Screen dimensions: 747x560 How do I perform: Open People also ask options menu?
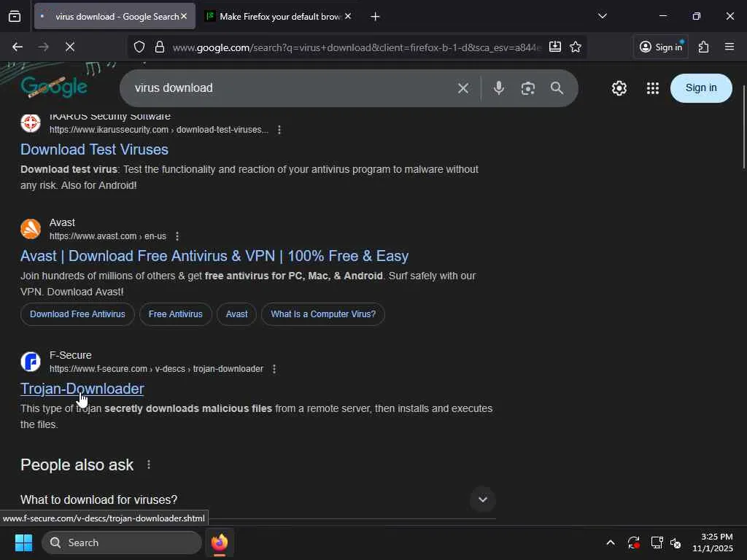pos(149,464)
